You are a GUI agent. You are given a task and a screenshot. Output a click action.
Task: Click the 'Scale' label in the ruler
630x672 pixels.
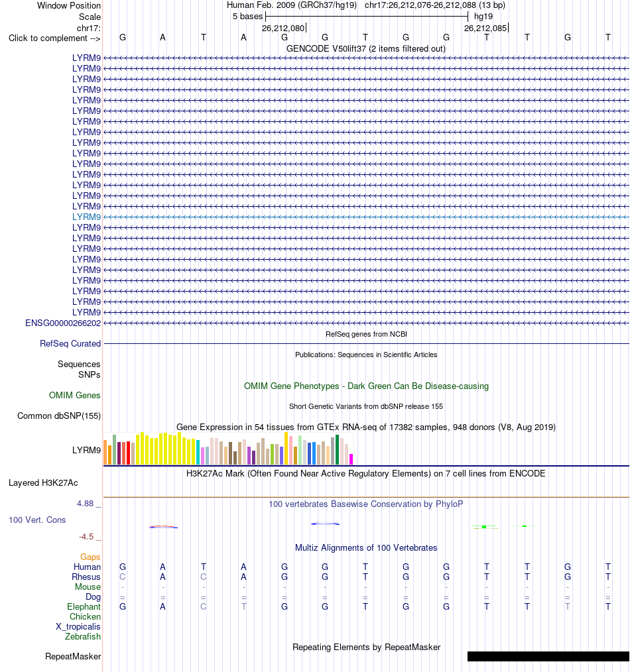click(x=90, y=17)
